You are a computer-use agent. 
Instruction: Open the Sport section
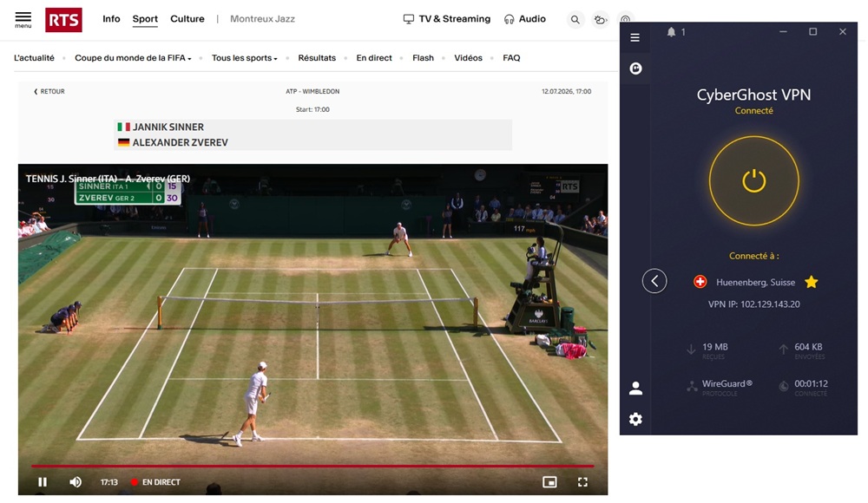[145, 19]
